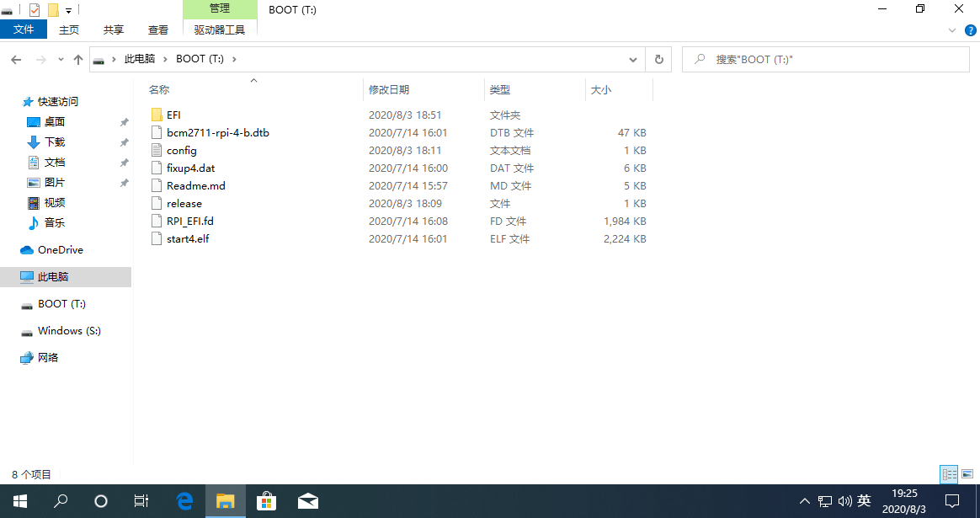The width and height of the screenshot is (980, 518).
Task: Switch to the 共享 ribbon tab
Action: pos(113,29)
